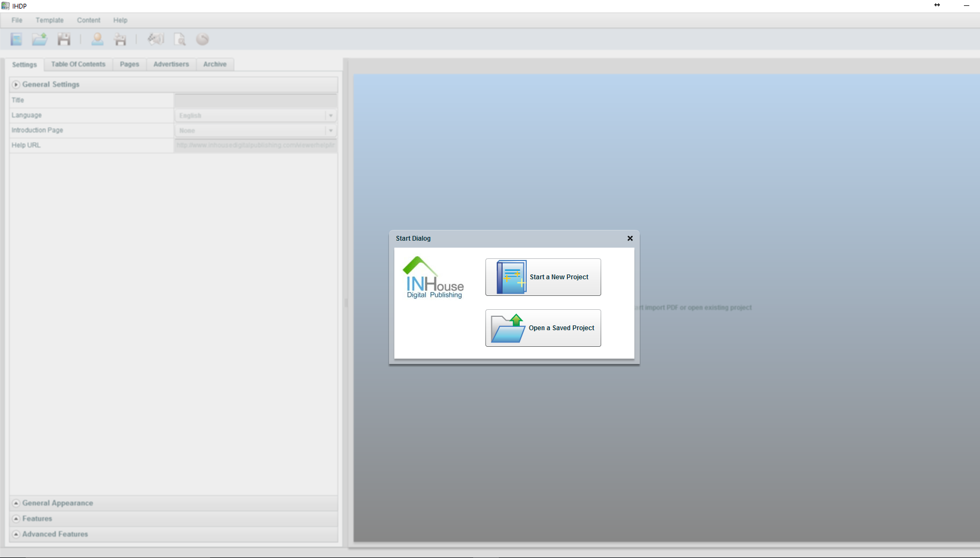980x558 pixels.
Task: Click the Title input field
Action: coord(256,100)
